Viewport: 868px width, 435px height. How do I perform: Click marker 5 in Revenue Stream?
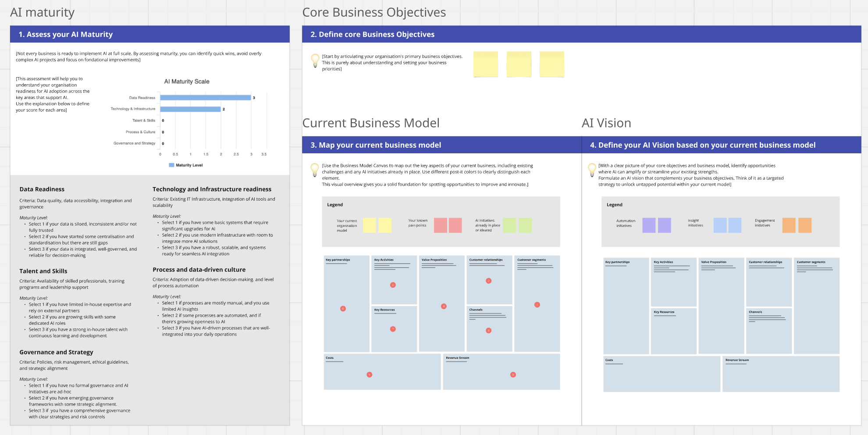[x=512, y=375]
